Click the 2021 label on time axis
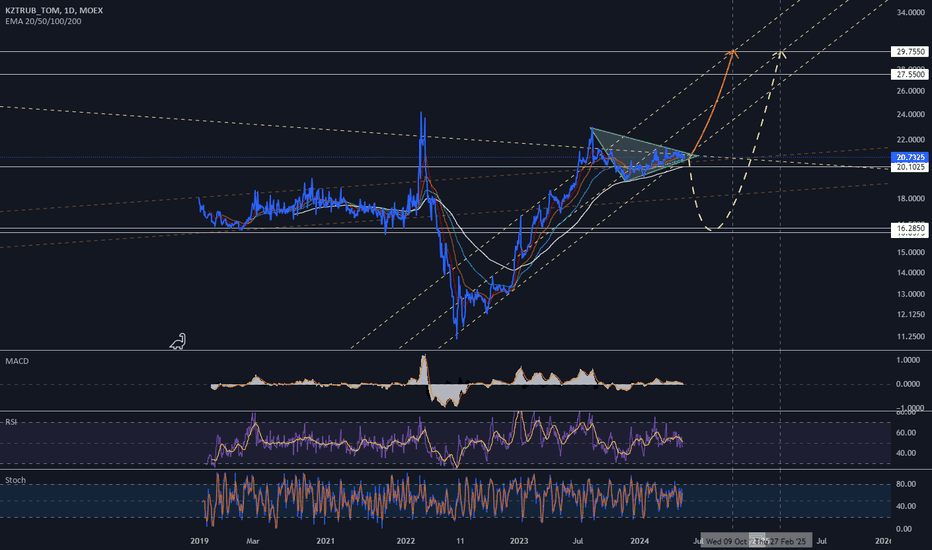This screenshot has height=550, width=932. 325,541
